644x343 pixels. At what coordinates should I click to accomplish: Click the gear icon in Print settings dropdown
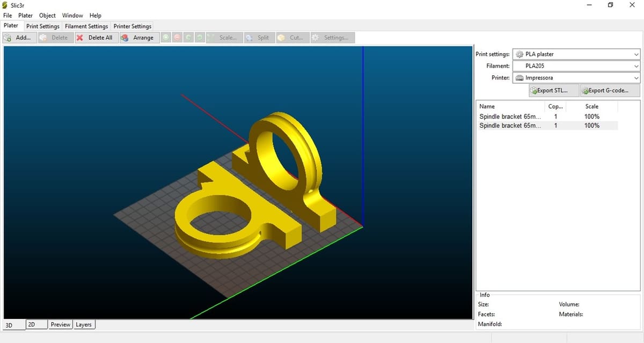519,54
